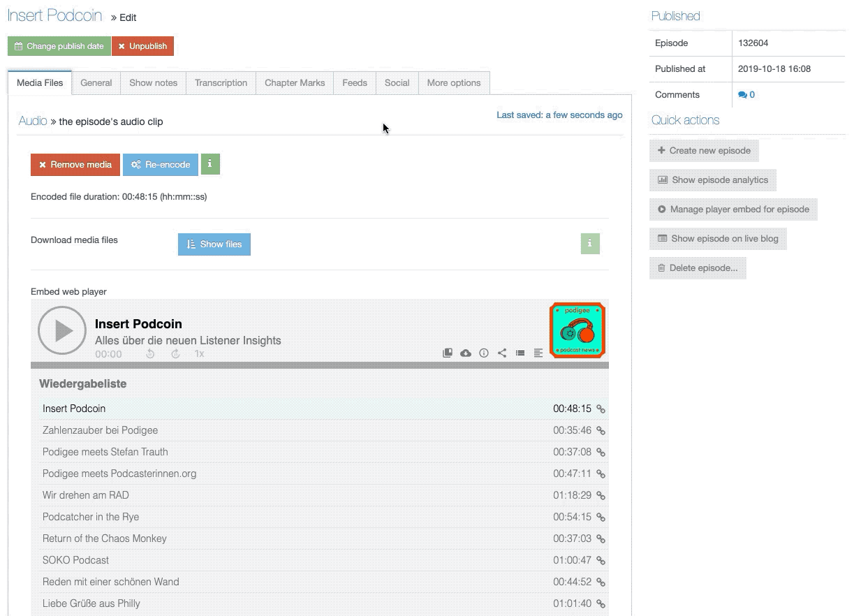The width and height of the screenshot is (854, 616).
Task: Go to the Feeds tab
Action: click(x=355, y=82)
